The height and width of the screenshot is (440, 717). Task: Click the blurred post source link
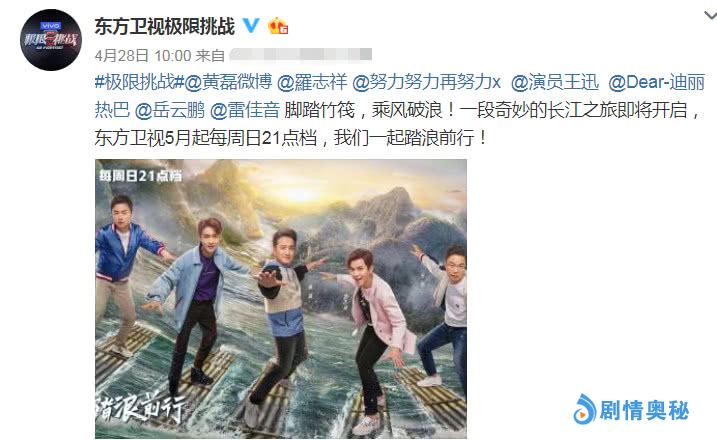point(300,55)
